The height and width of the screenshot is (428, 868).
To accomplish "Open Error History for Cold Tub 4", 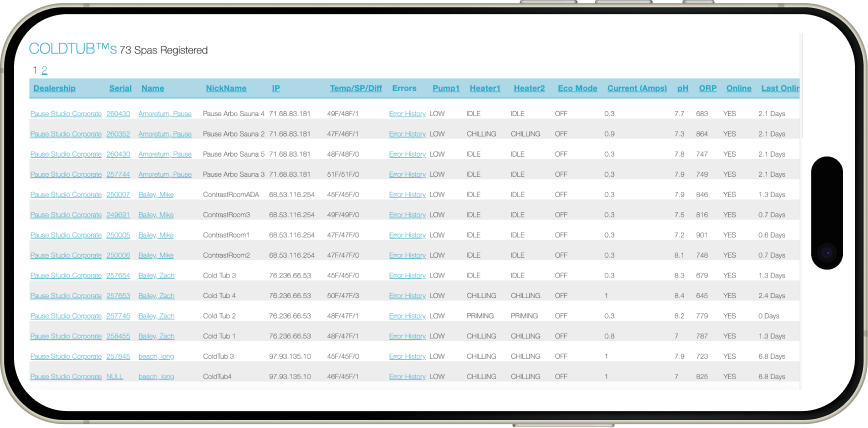I will click(x=407, y=296).
